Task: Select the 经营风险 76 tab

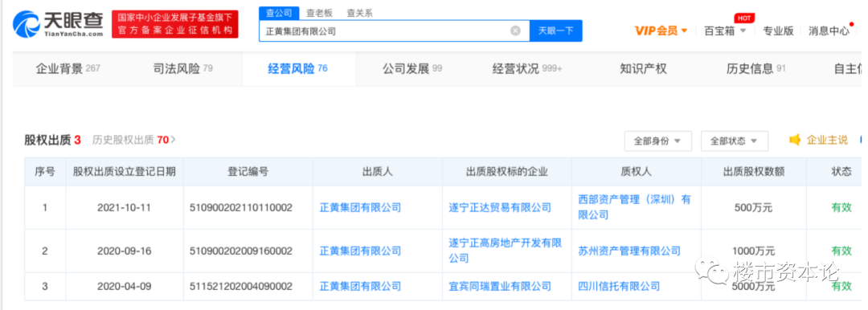Action: point(298,68)
